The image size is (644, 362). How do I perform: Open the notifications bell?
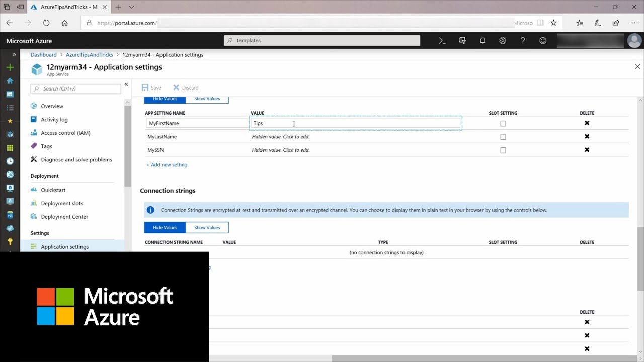[482, 41]
